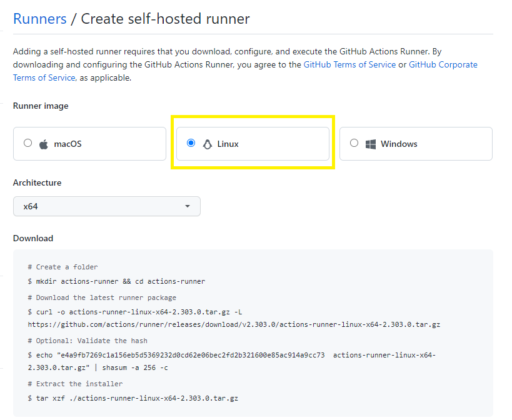Click the curl -o download command line
The height and width of the screenshot is (420, 512).
pyautogui.click(x=135, y=312)
